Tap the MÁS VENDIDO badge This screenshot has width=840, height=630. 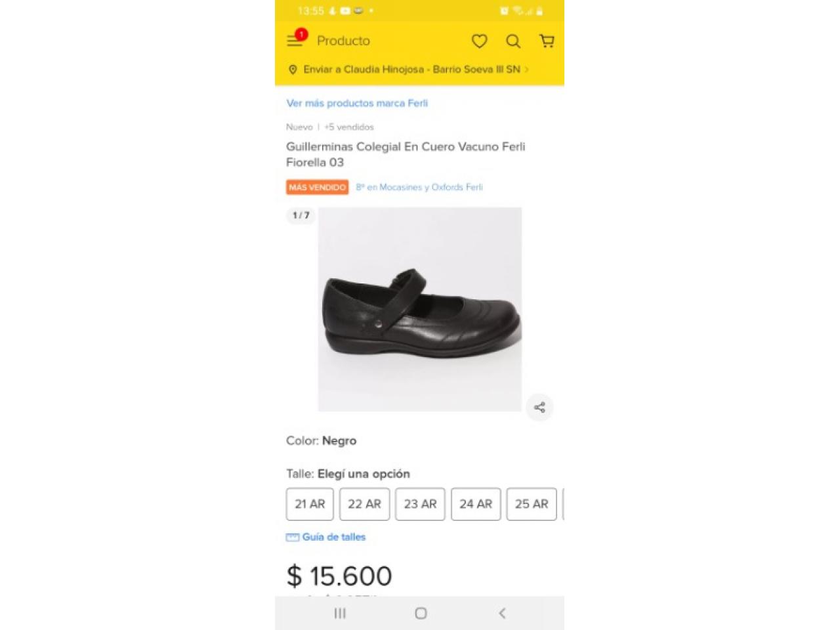coord(318,187)
